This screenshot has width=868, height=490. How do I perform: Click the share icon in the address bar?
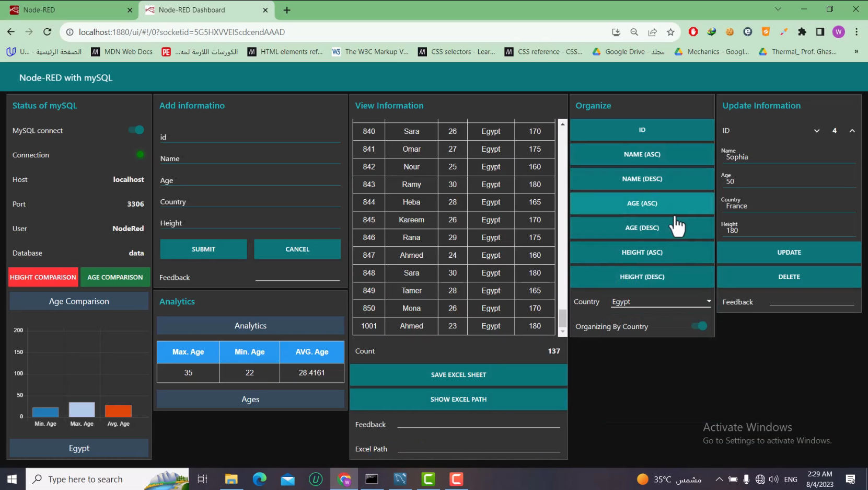[x=652, y=32]
